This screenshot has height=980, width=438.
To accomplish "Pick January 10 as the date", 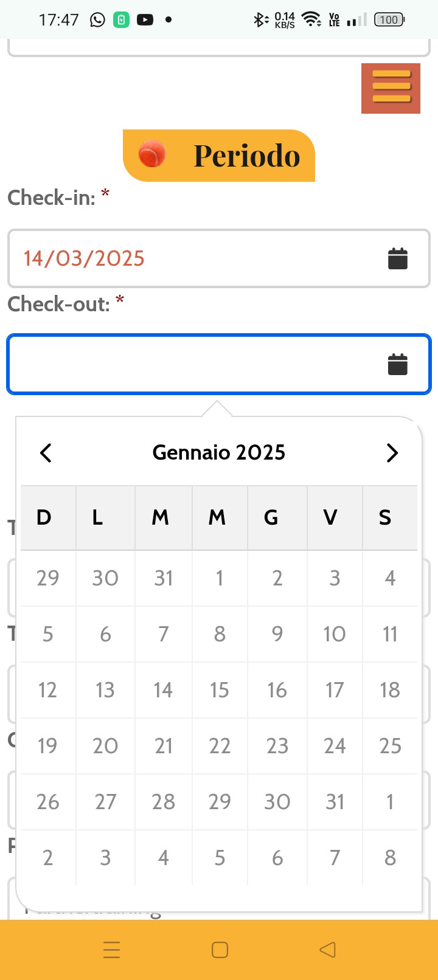I will click(x=335, y=634).
